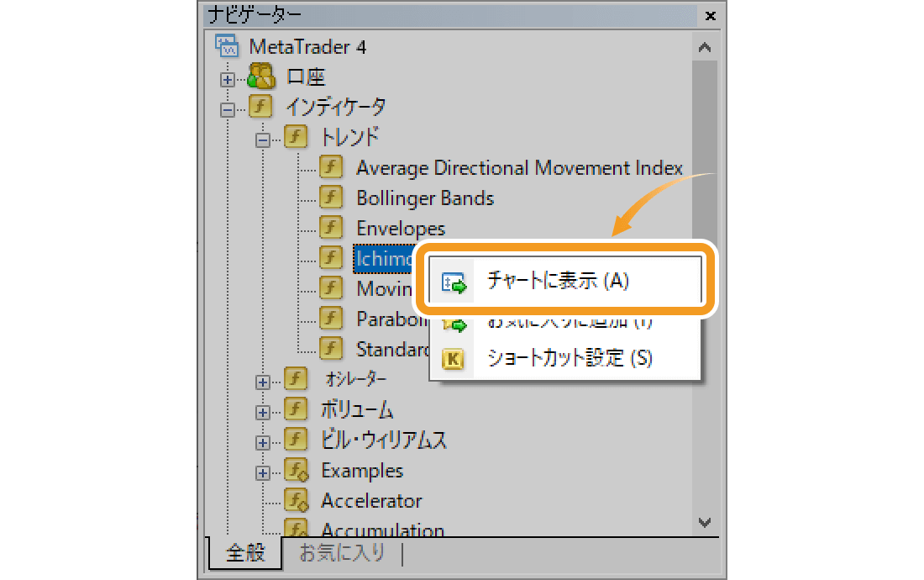
Task: Select Envelopes in the tree
Action: [401, 228]
